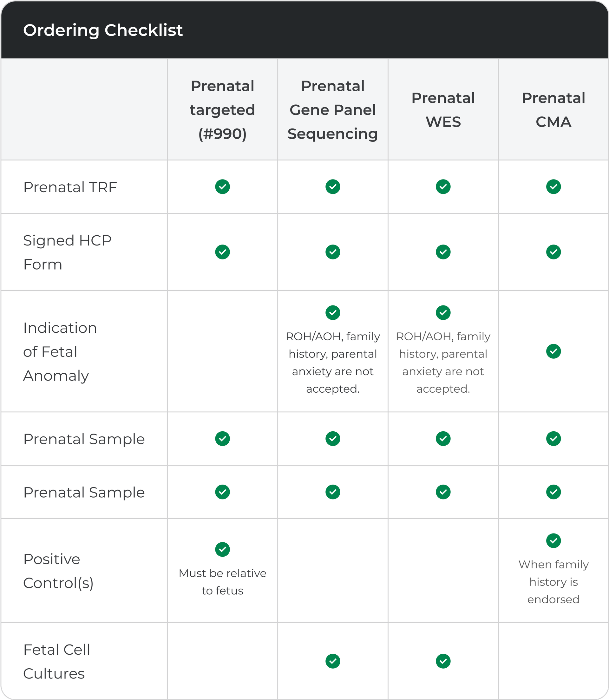Click Fetal Cell Cultures checkmark under Prenatal WES

coord(443,661)
